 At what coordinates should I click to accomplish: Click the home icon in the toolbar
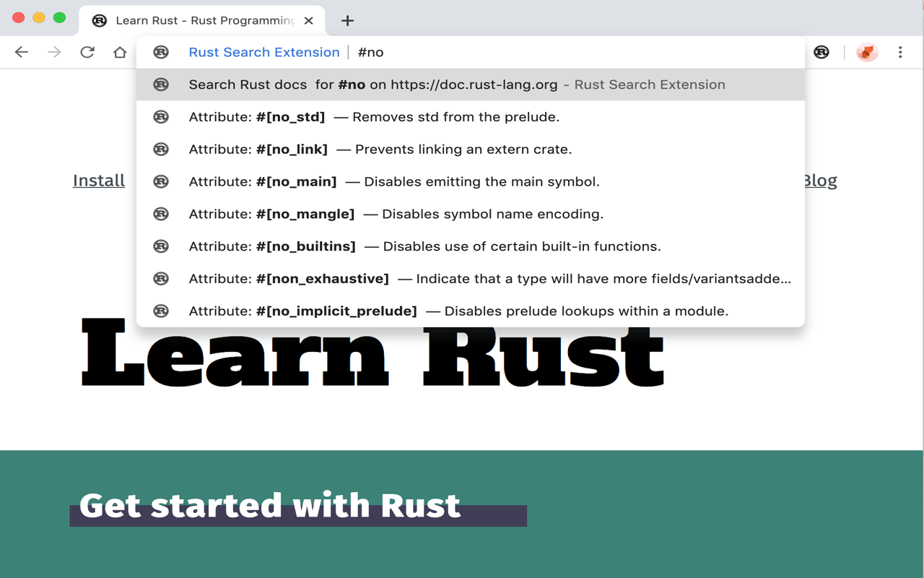[120, 52]
